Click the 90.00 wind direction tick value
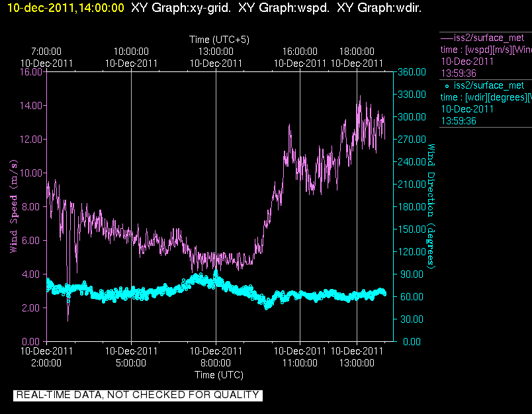Screen dimensions: 532x414 click(x=412, y=274)
